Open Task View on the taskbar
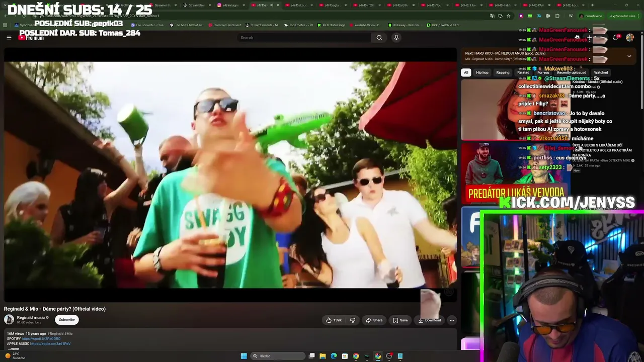Image resolution: width=644 pixels, height=362 pixels. (x=312, y=356)
